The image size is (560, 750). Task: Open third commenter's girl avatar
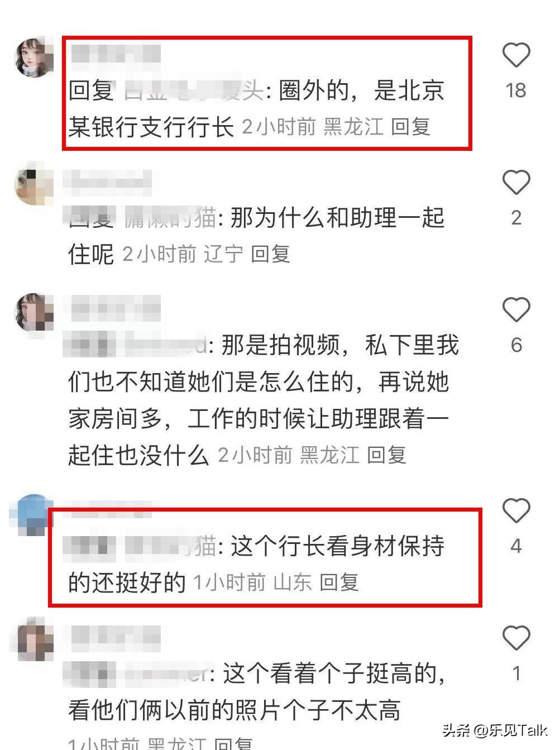point(34,312)
